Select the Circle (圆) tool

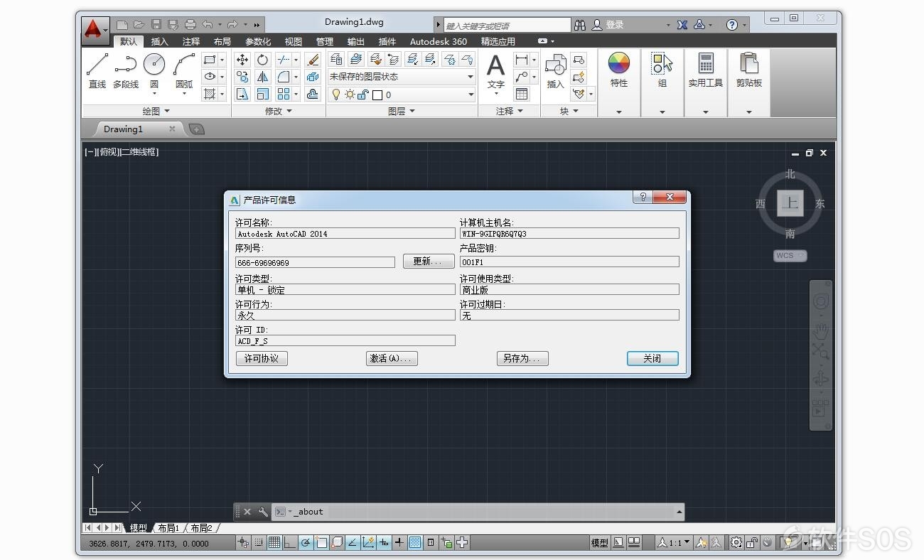click(x=154, y=70)
